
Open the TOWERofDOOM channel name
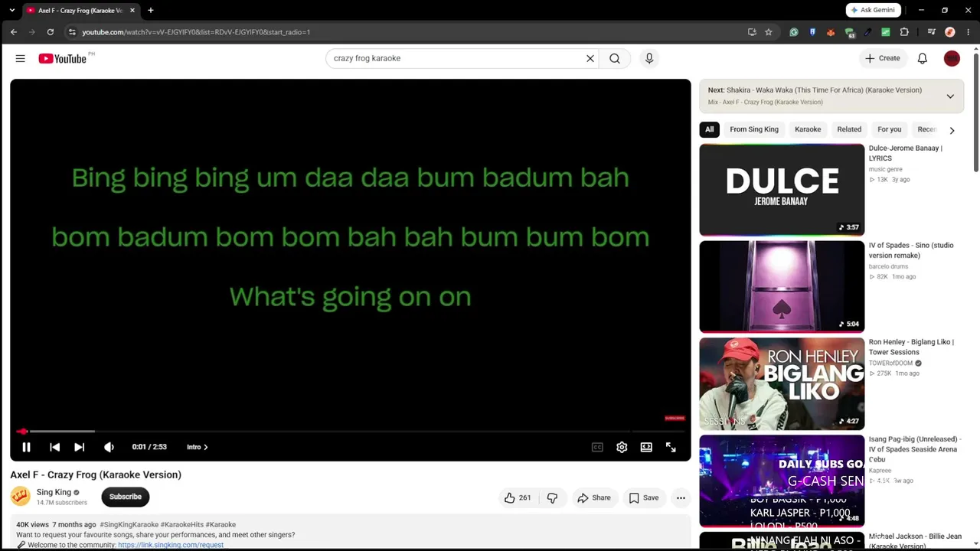pos(891,364)
